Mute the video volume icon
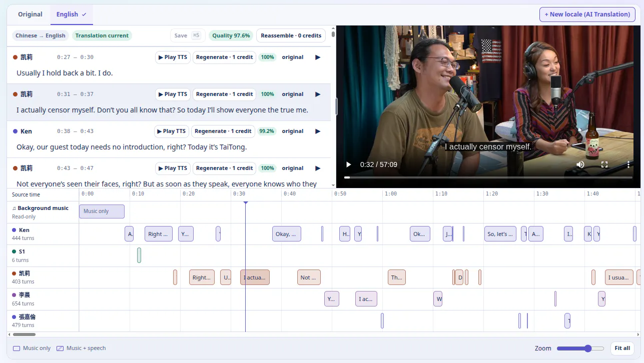This screenshot has width=644, height=363. pos(580,164)
